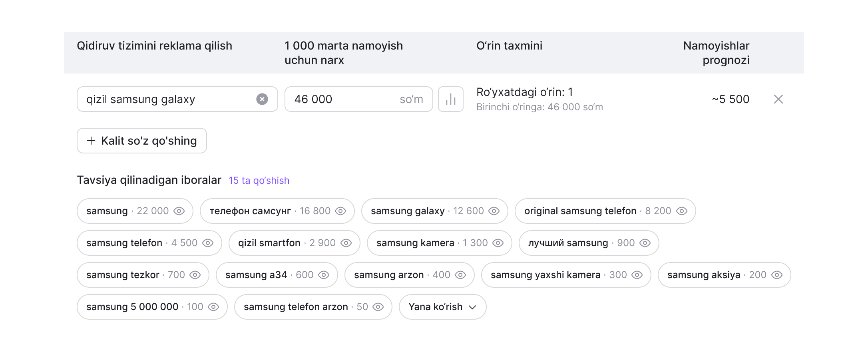Click the eye icon on 'samsung a34' chip

coord(324,275)
